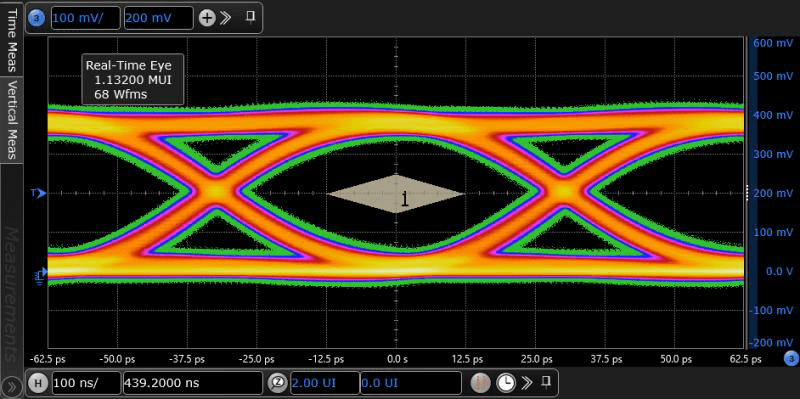Click the channel 3 badge in vertical toolbar
800x399 pixels.
(38, 18)
